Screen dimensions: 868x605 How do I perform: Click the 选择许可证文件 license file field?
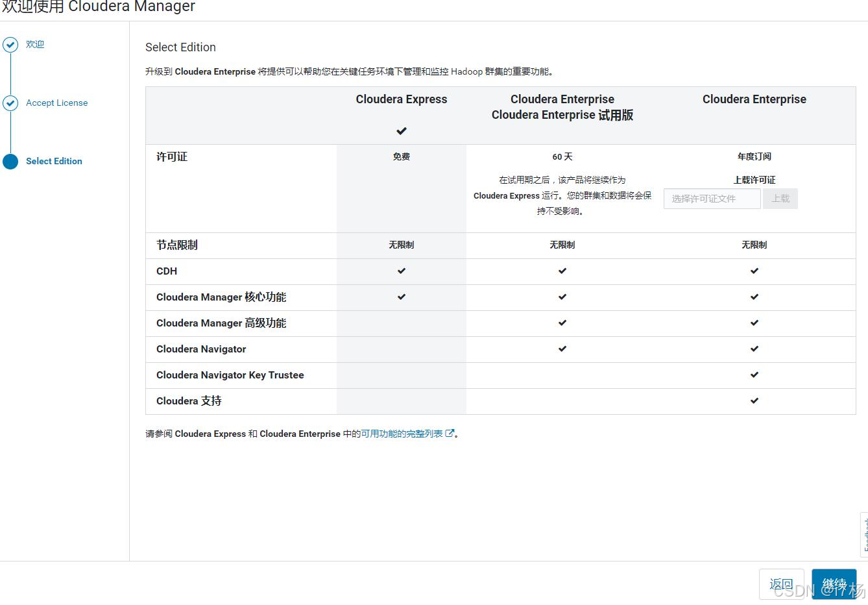click(x=712, y=198)
